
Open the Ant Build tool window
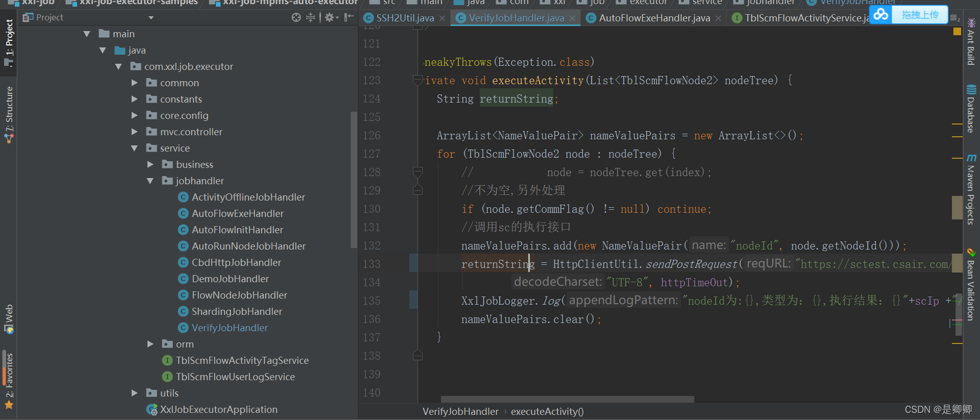pyautogui.click(x=971, y=41)
